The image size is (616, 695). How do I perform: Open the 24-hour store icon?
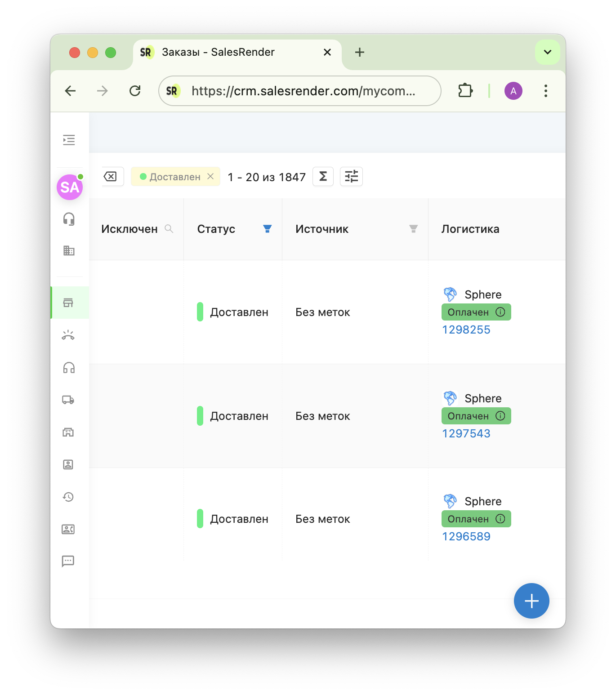68,432
